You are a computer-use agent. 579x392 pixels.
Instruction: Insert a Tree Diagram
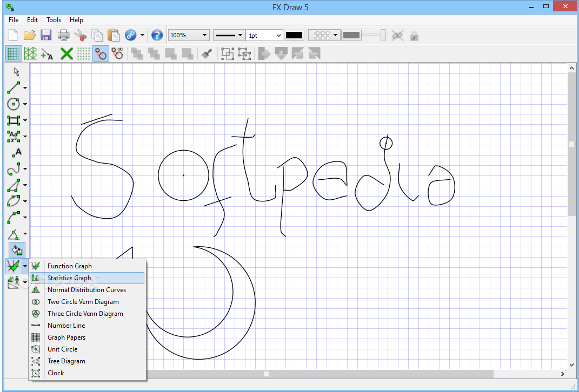pyautogui.click(x=87, y=361)
